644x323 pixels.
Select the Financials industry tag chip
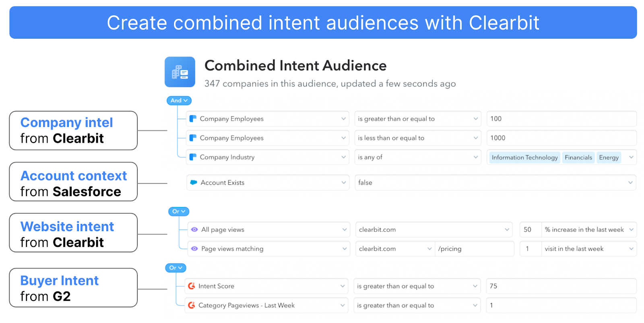coord(578,157)
